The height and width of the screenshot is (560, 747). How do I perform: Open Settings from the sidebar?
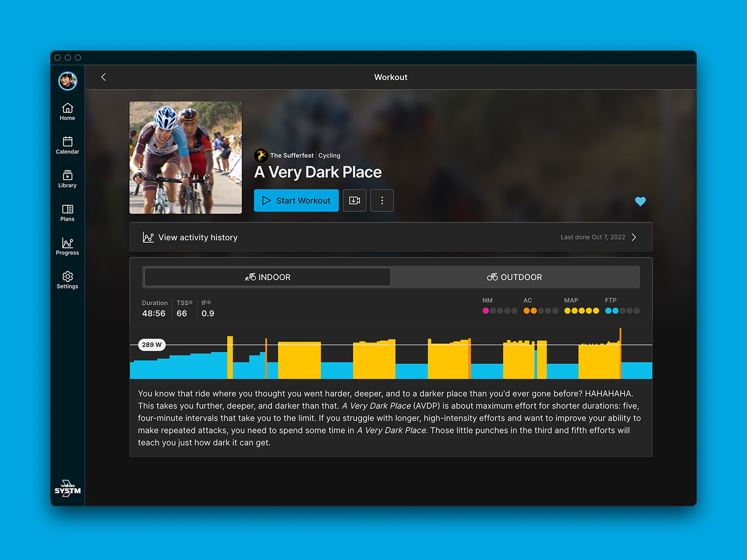coord(68,281)
